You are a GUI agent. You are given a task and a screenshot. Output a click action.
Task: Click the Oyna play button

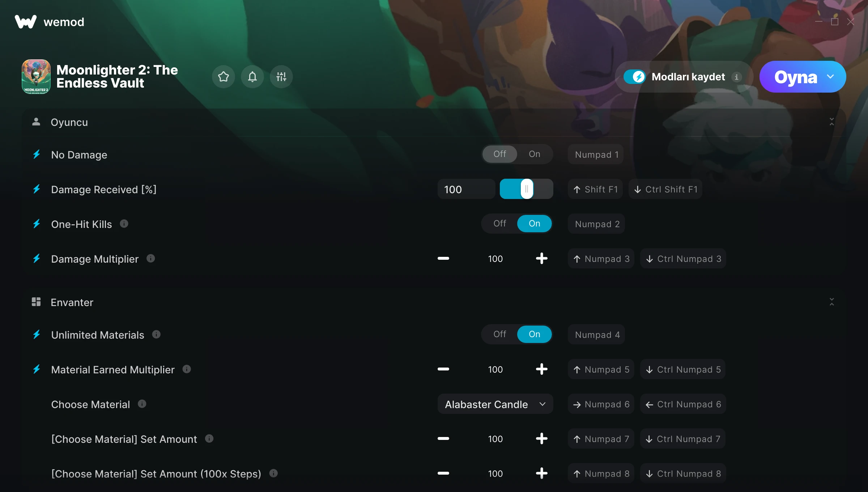pos(795,77)
